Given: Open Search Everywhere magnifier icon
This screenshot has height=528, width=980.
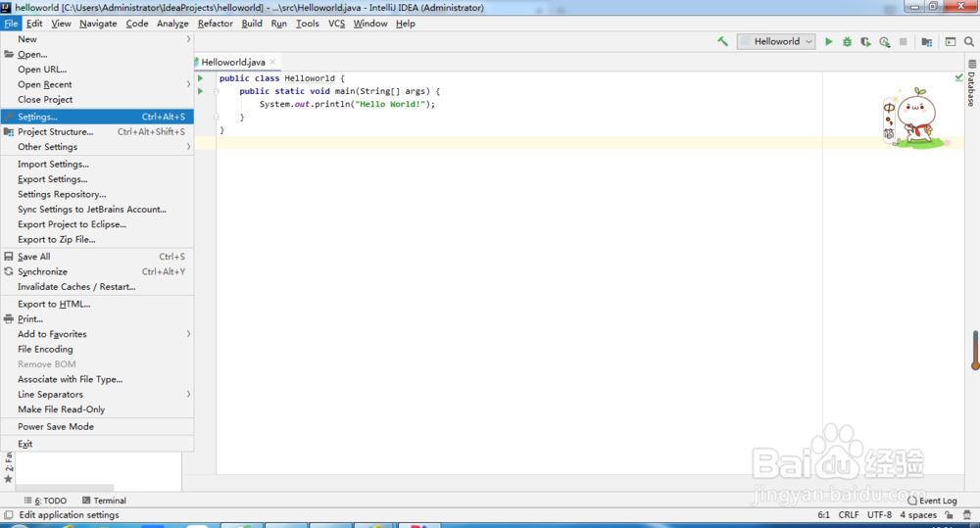Looking at the screenshot, I should click(x=969, y=42).
